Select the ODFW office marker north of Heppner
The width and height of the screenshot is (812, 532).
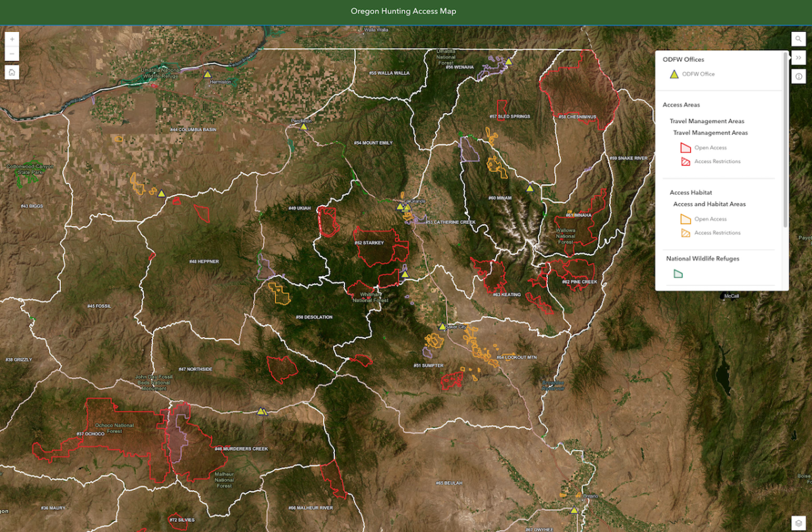click(x=162, y=193)
